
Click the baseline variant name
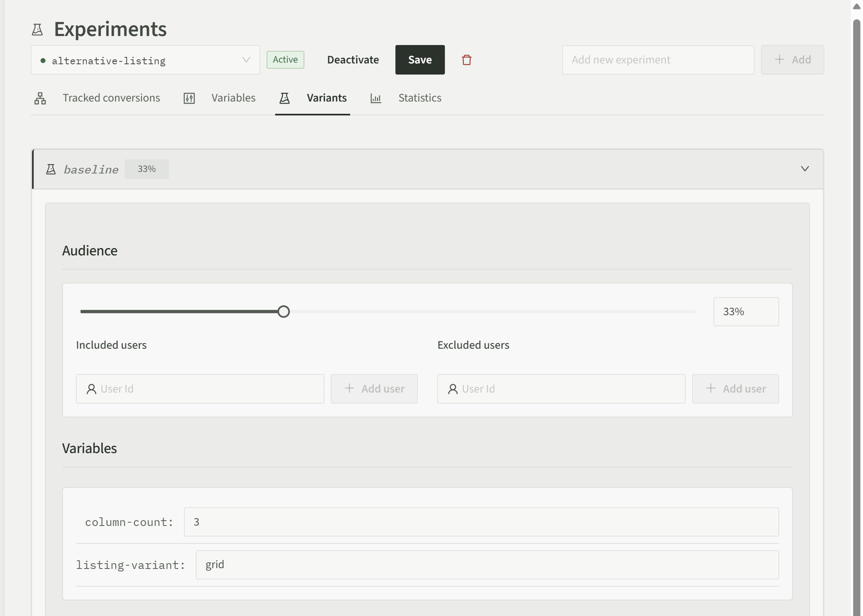[91, 169]
